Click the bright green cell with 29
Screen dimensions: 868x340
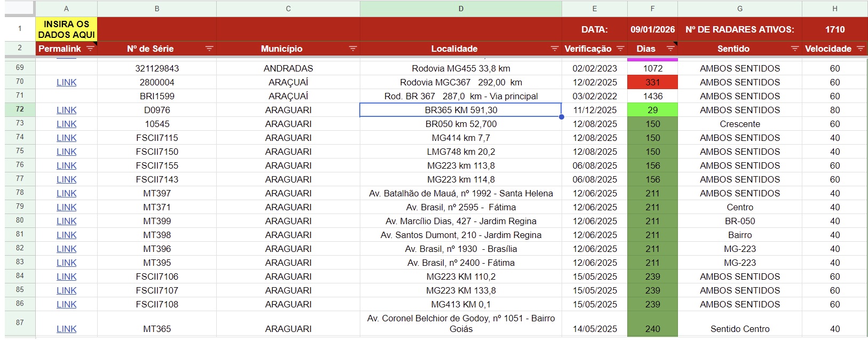(652, 110)
